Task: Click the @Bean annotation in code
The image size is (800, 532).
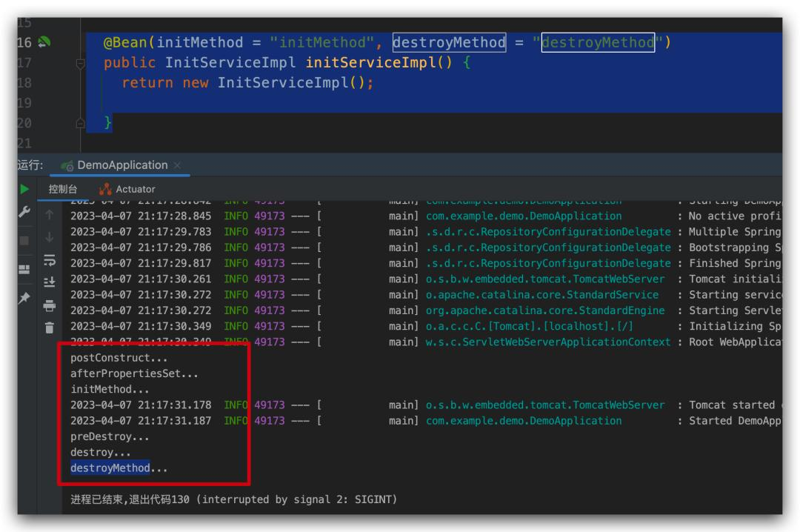Action: [x=125, y=43]
